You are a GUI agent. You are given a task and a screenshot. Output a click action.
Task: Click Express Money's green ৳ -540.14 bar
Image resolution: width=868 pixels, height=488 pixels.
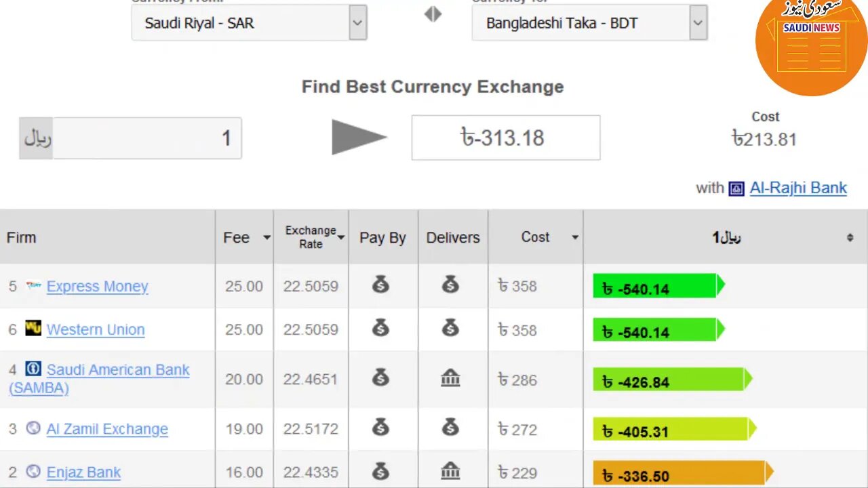[x=658, y=286]
